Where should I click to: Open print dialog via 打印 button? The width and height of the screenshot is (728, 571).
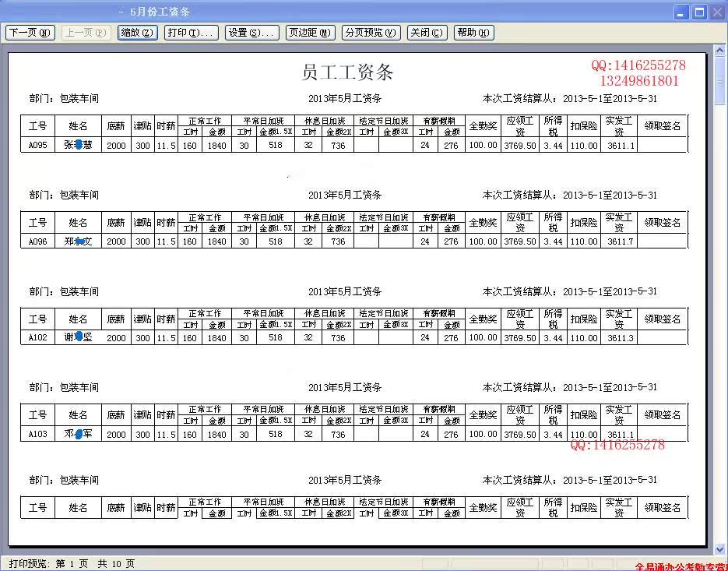[192, 33]
